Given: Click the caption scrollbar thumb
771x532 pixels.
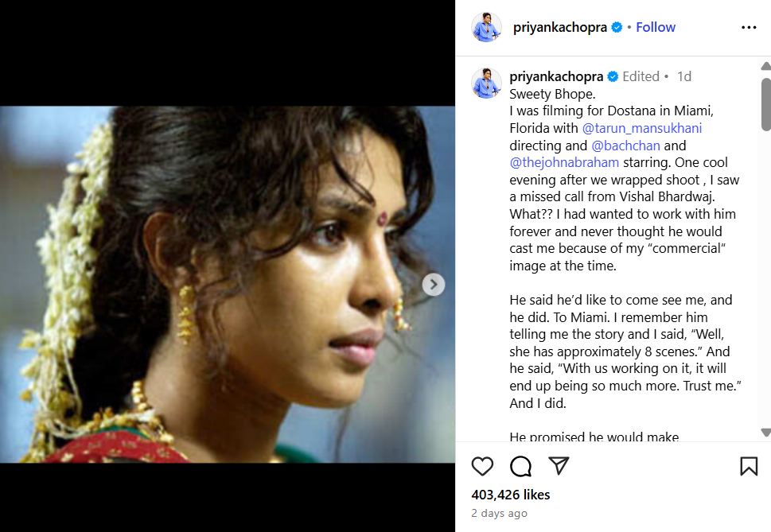Looking at the screenshot, I should pos(765,104).
